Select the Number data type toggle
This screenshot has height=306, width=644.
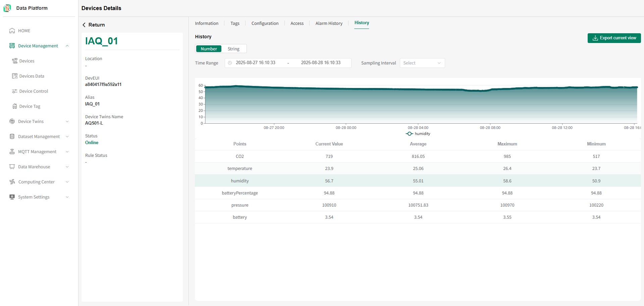(x=209, y=49)
